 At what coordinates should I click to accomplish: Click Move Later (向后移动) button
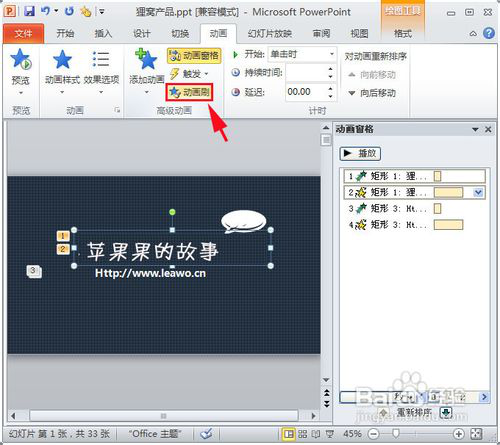(x=372, y=93)
